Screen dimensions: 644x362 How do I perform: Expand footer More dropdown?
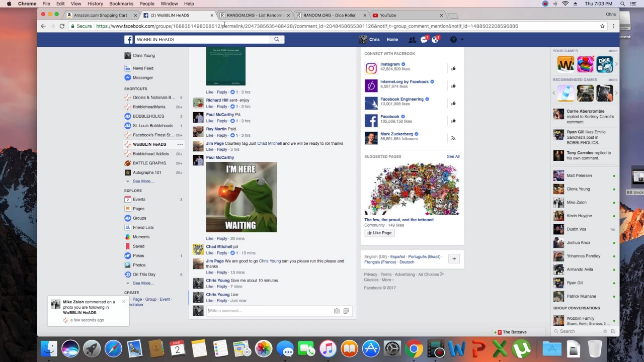388,280
